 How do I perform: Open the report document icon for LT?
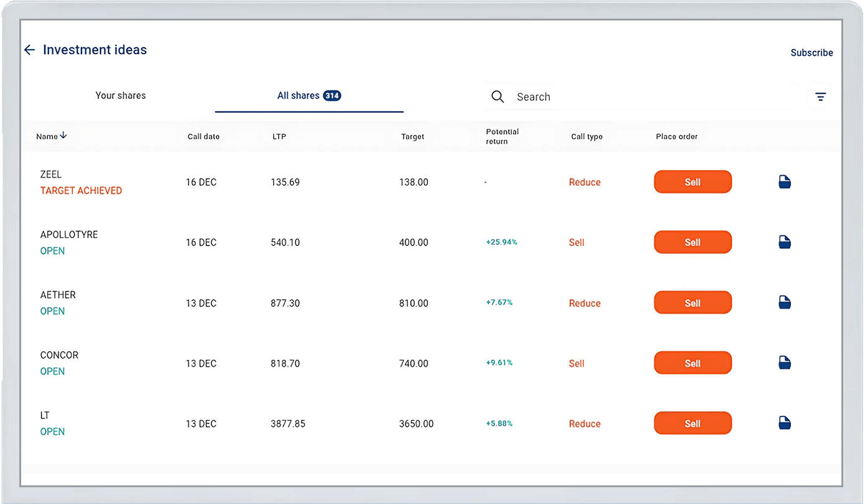785,423
